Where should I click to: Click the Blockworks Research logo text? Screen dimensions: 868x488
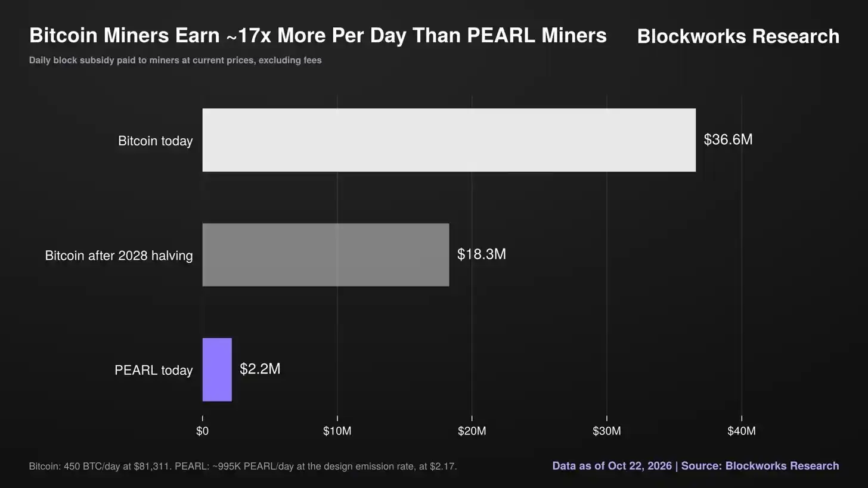pyautogui.click(x=738, y=36)
